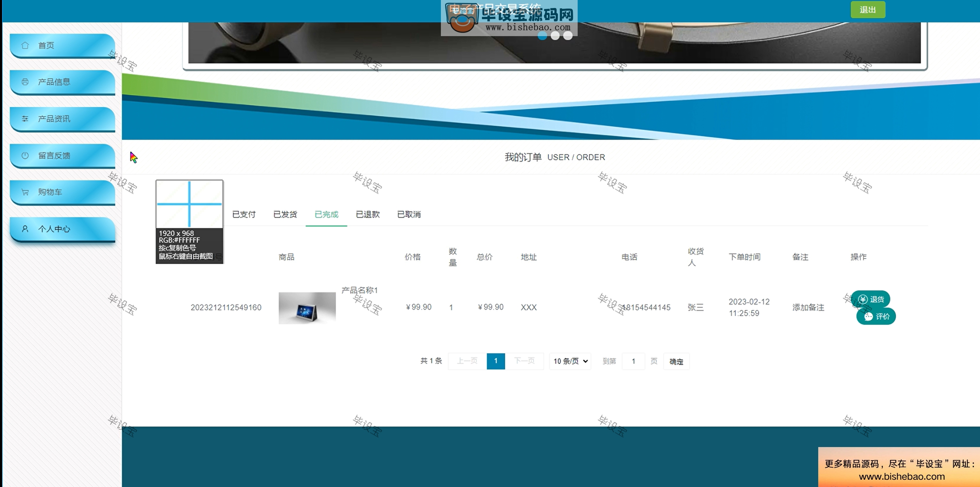Click the address cell XXX

(x=529, y=307)
